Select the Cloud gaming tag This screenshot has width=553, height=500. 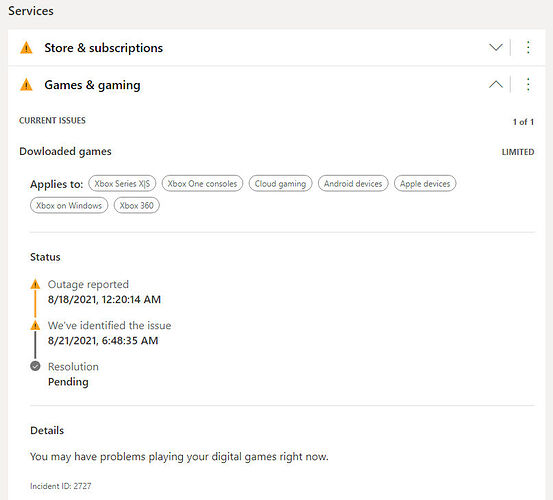tap(280, 184)
